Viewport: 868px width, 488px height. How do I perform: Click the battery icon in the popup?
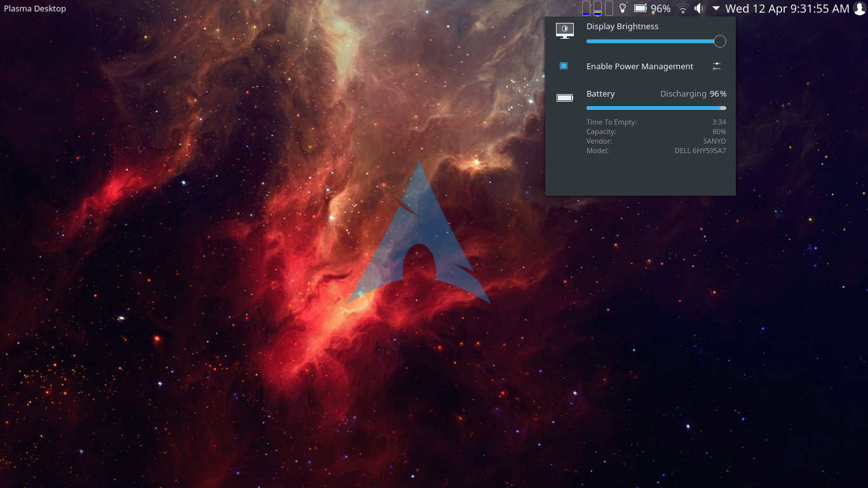coord(565,98)
